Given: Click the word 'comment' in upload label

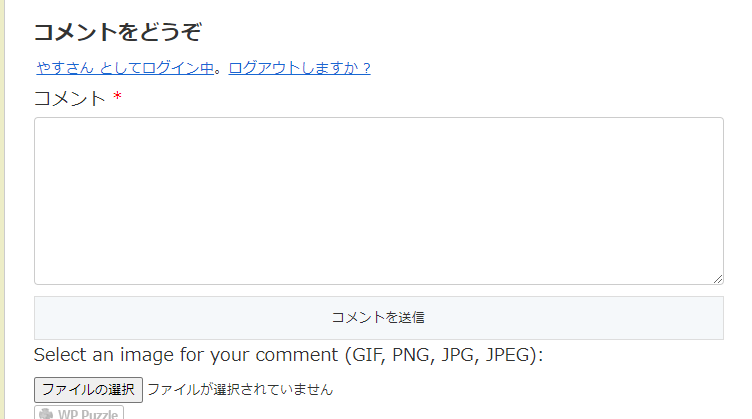Looking at the screenshot, I should [x=296, y=355].
